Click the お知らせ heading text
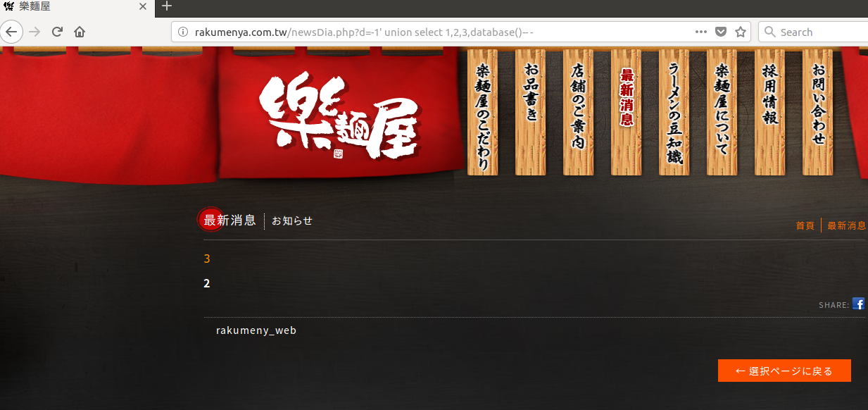868x410 pixels. click(x=292, y=220)
